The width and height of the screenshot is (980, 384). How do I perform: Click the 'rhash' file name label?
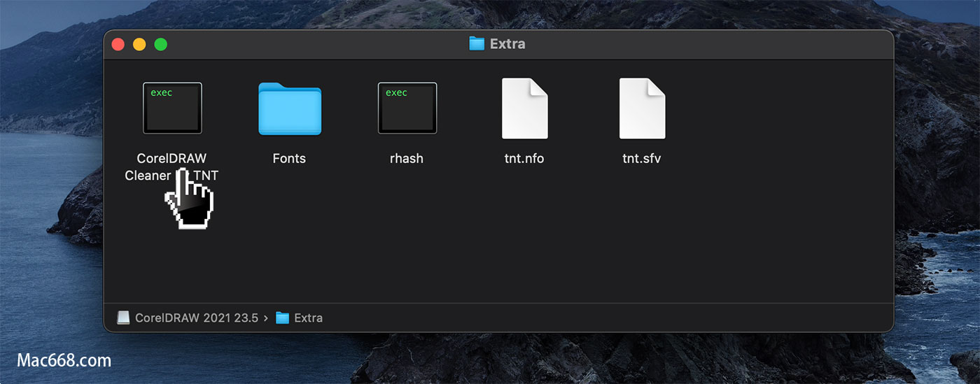(407, 159)
